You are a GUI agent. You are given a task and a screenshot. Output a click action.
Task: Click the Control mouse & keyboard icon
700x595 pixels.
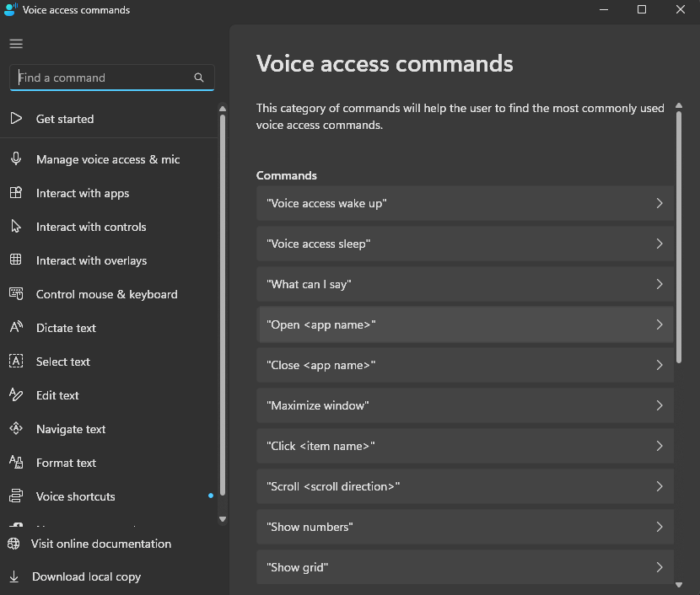click(x=16, y=294)
